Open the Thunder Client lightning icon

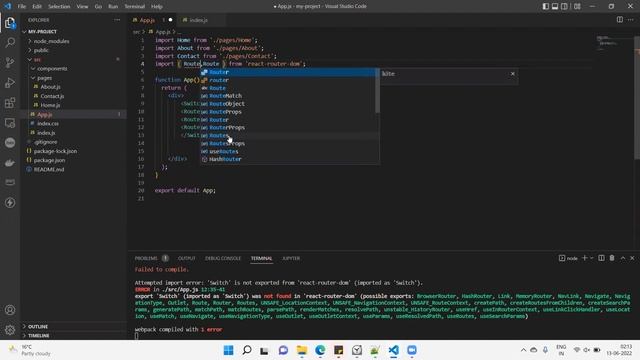click(x=10, y=202)
